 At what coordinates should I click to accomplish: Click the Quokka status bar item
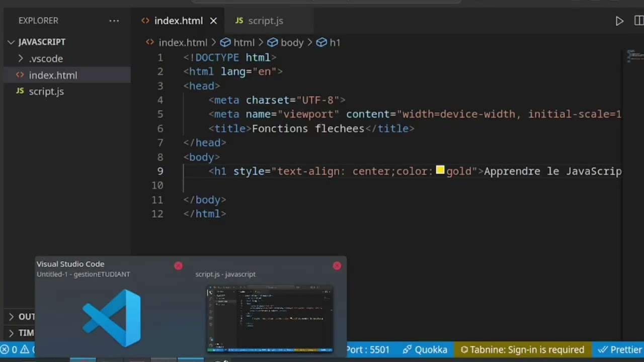pos(425,349)
